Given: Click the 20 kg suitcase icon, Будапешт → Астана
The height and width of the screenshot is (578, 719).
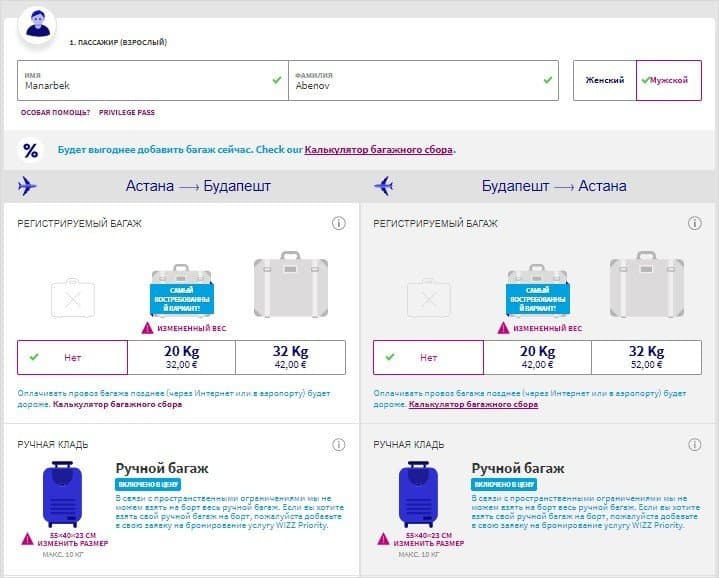Looking at the screenshot, I should pos(538,290).
